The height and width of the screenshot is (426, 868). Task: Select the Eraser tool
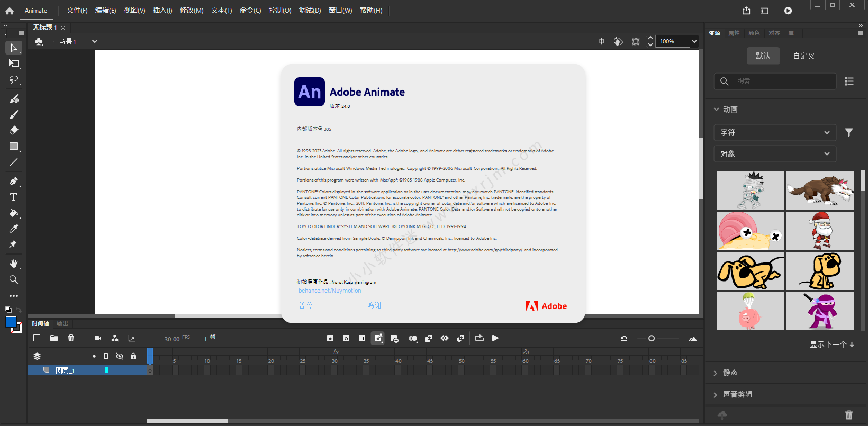point(14,130)
